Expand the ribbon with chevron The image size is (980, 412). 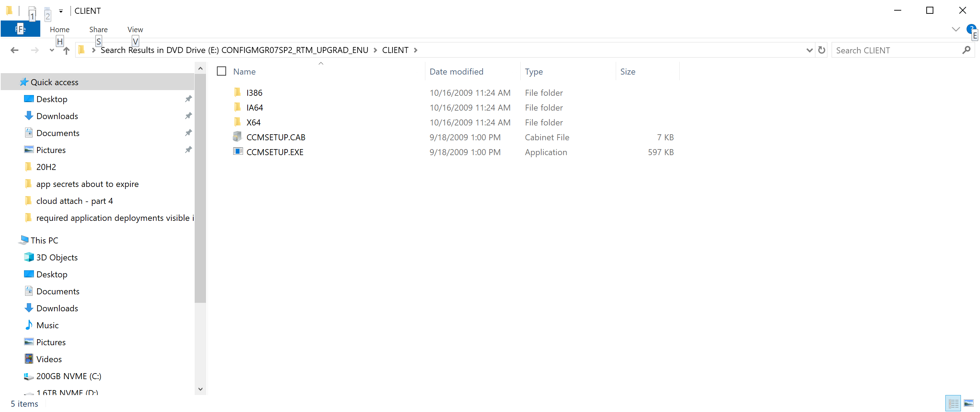pos(956,29)
